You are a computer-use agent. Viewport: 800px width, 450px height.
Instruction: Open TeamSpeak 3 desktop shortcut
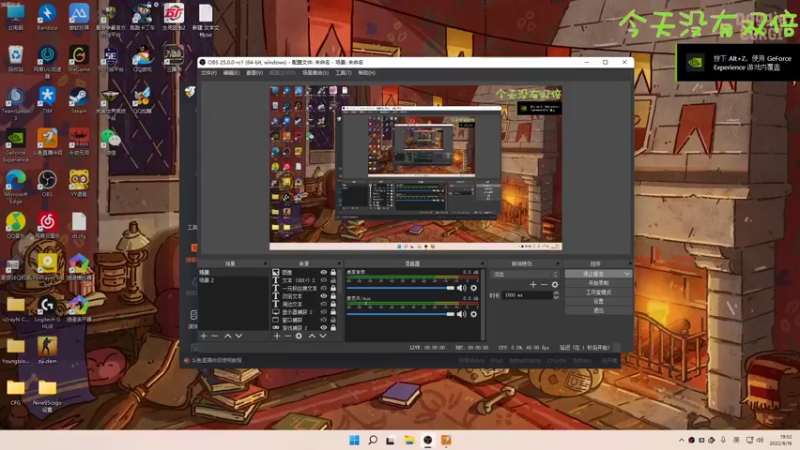(x=15, y=104)
